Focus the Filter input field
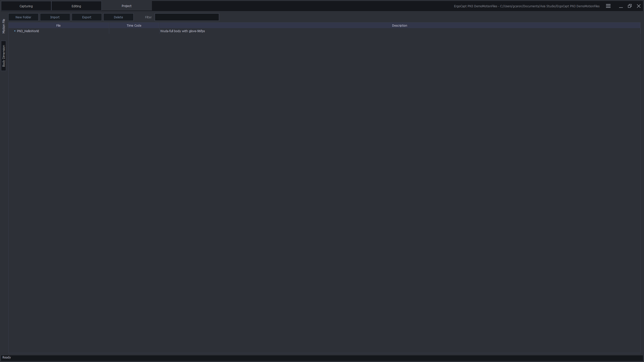The height and width of the screenshot is (362, 644). point(187,17)
